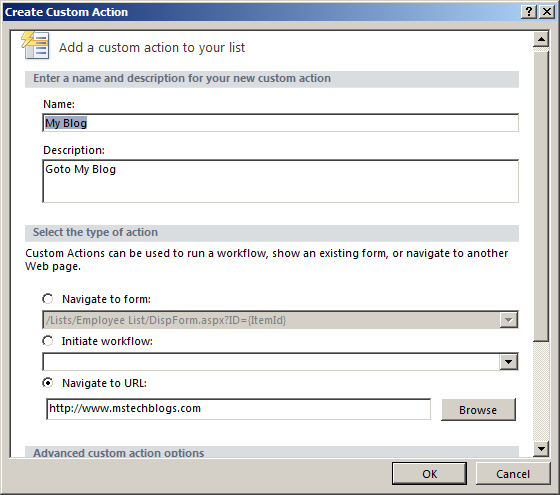Click the Name field containing My Blog
The image size is (560, 495).
click(280, 123)
